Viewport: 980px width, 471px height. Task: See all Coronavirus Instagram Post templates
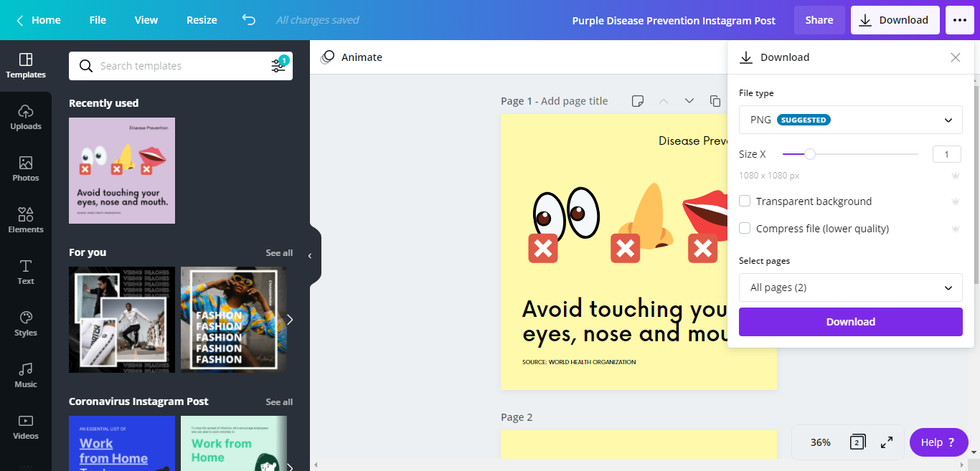click(x=279, y=402)
